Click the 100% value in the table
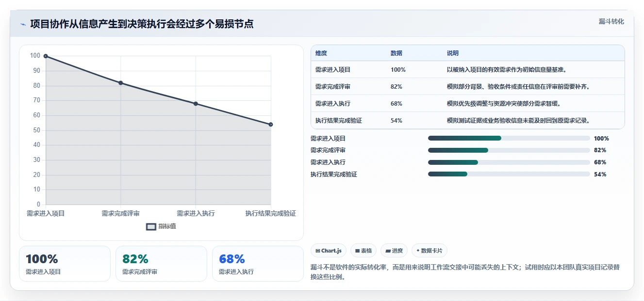The image size is (644, 301). pos(398,70)
